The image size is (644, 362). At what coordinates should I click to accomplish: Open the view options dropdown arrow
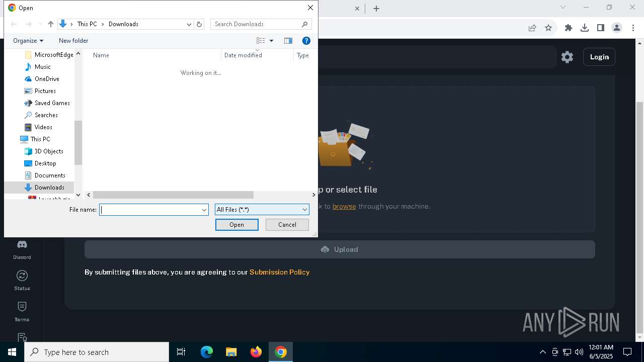tap(271, 41)
